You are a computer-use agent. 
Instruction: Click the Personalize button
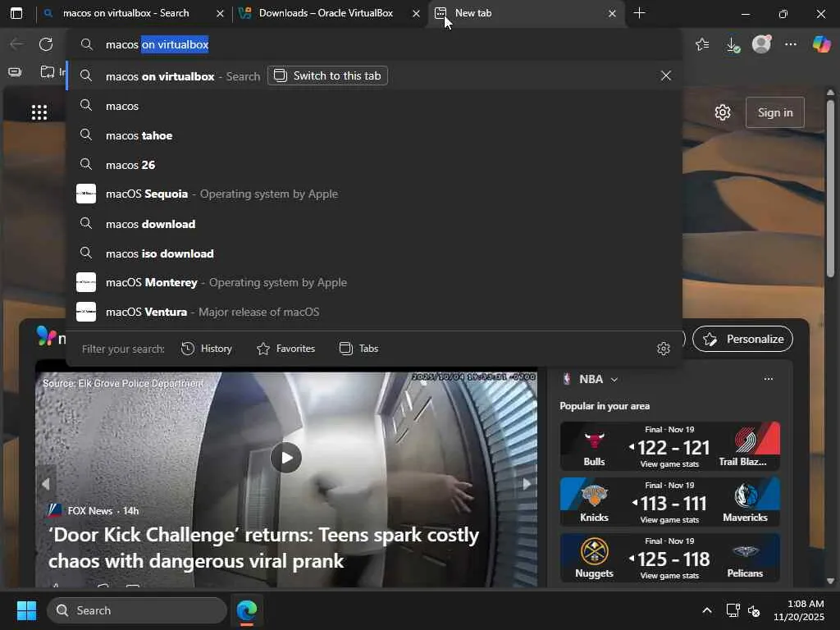pos(742,339)
